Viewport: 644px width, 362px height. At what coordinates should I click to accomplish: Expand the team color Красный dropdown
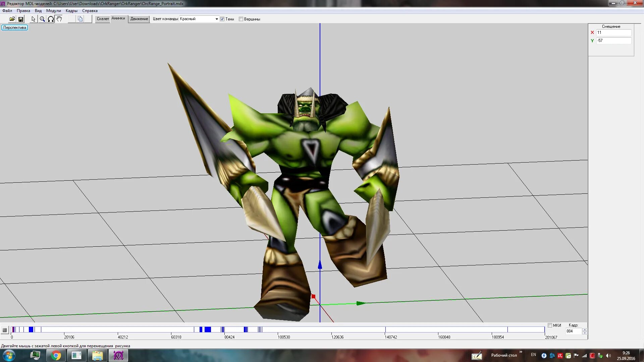(216, 19)
